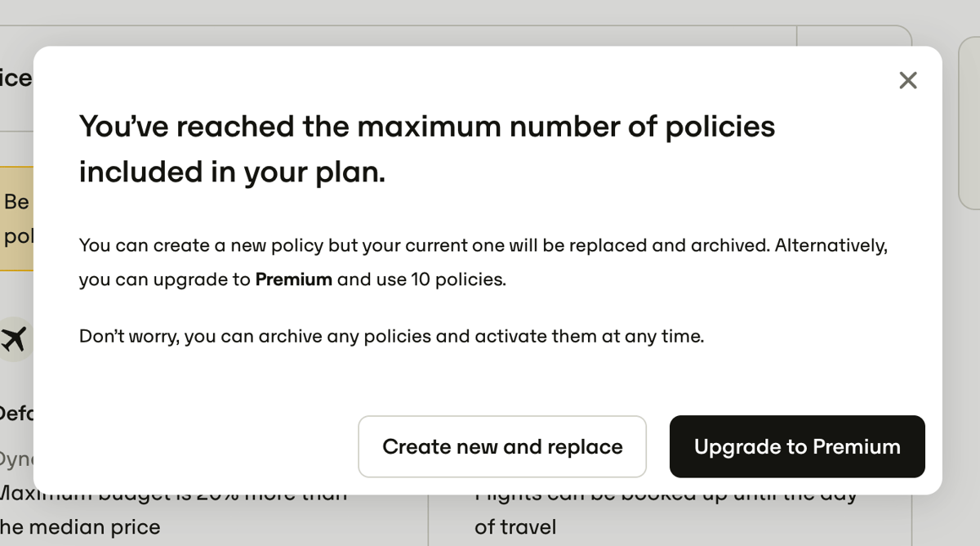Click the maximum policies dialog heading

pyautogui.click(x=427, y=149)
